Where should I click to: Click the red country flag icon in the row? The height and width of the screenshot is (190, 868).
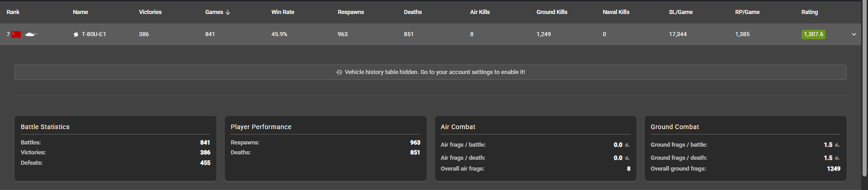click(16, 34)
